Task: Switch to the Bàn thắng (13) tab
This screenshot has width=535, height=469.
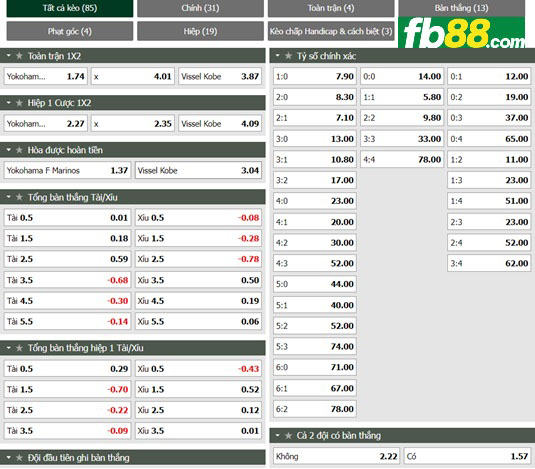Action: pos(462,8)
